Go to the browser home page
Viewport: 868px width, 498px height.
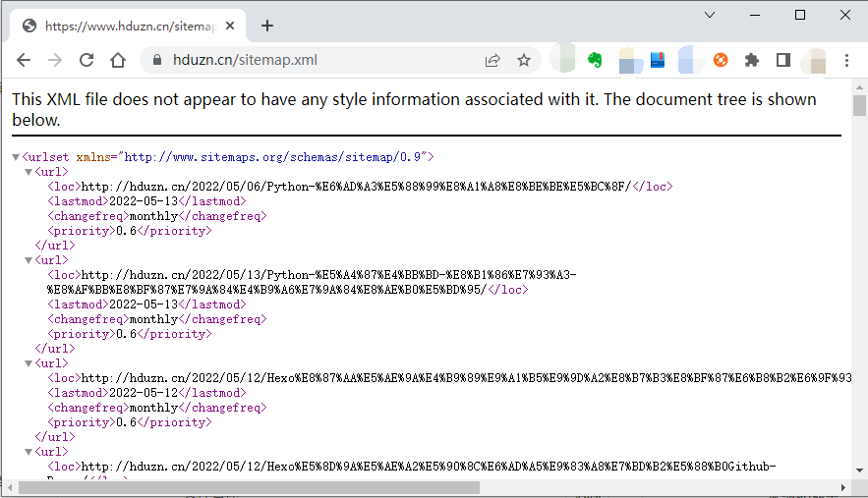pos(118,60)
